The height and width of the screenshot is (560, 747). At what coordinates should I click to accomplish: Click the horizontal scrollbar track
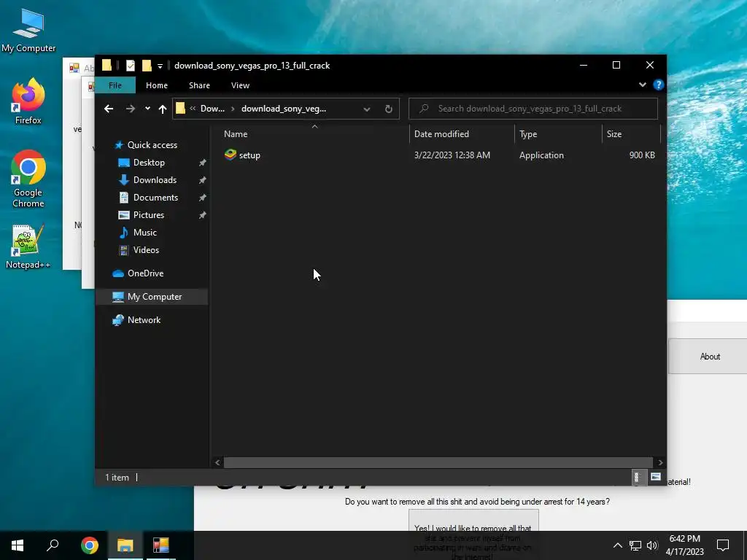point(438,462)
